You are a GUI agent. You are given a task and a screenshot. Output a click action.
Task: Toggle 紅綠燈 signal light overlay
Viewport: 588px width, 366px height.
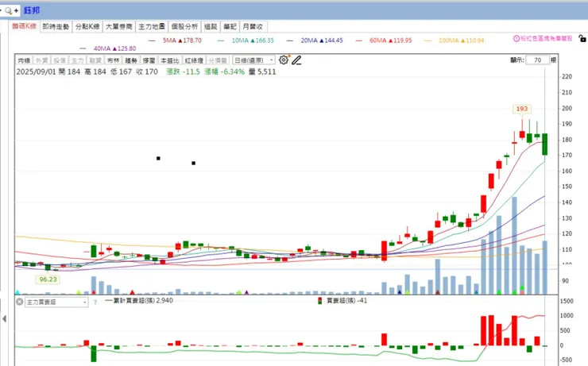(x=194, y=60)
